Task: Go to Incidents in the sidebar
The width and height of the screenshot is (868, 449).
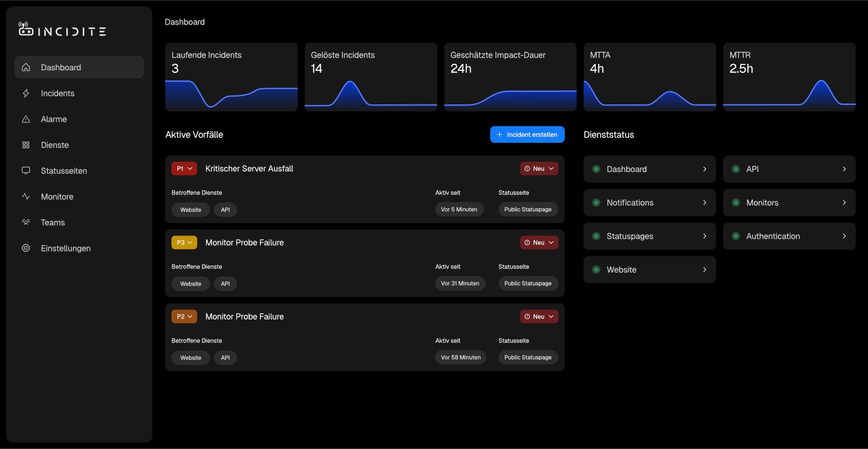Action: point(79,93)
